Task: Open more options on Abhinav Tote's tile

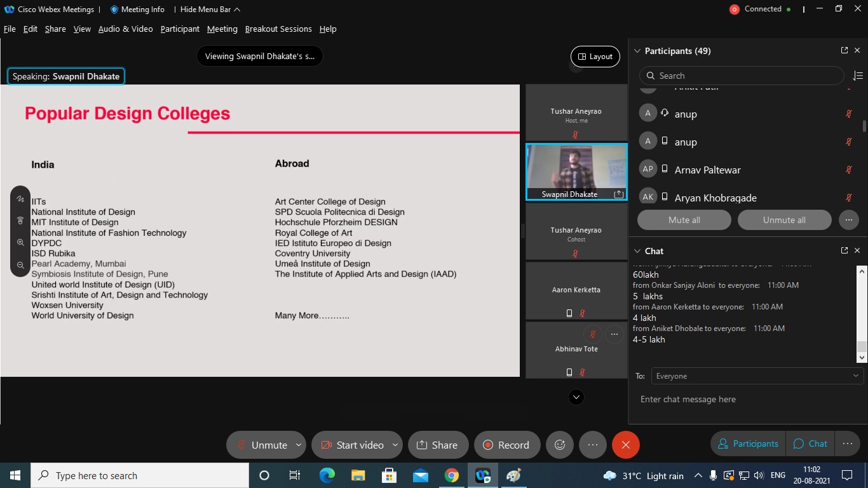Action: pos(614,334)
